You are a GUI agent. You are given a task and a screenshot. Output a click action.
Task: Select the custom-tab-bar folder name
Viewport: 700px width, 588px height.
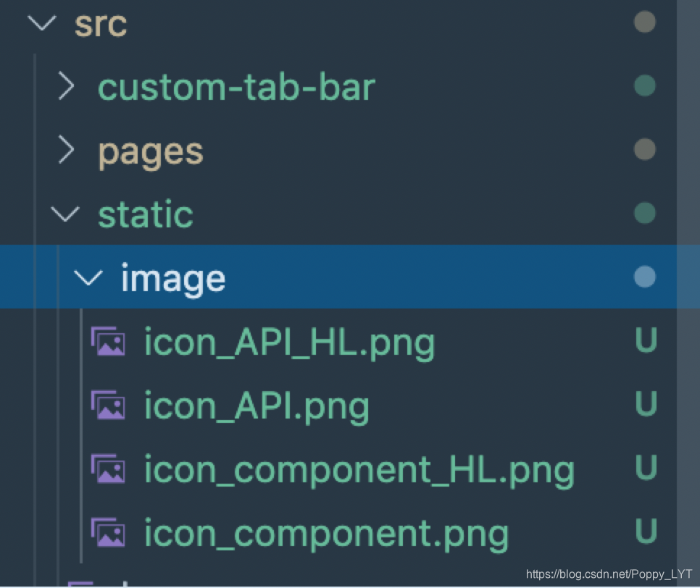(x=236, y=88)
